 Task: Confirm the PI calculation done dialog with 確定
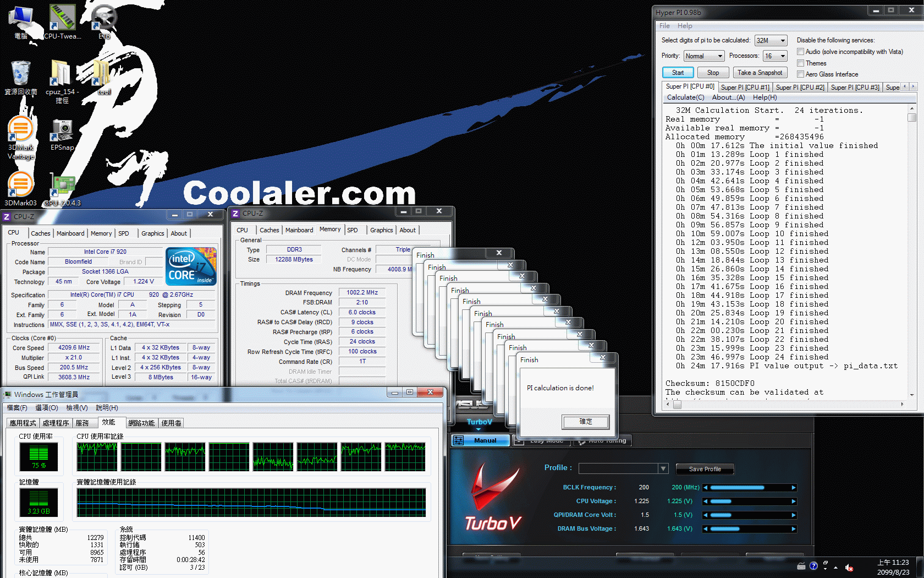585,422
